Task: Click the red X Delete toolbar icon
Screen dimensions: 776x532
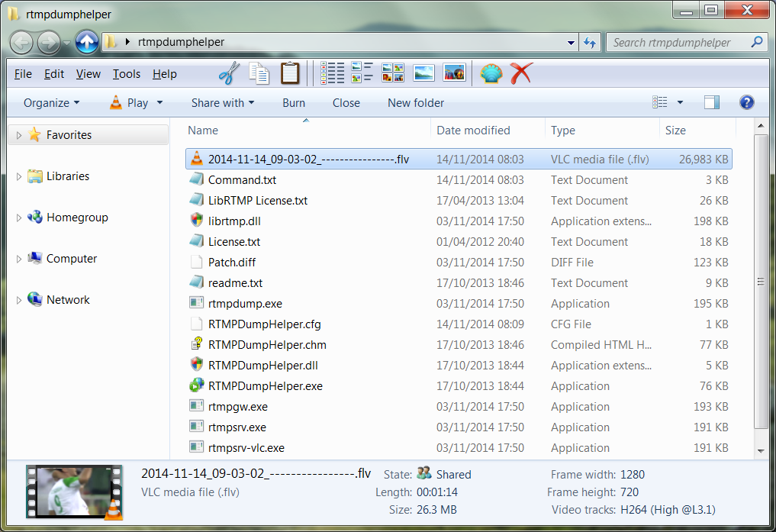Action: (521, 73)
